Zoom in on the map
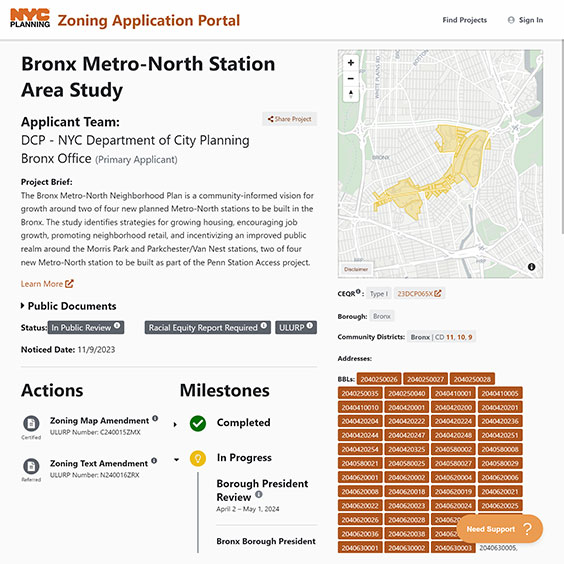 click(351, 63)
